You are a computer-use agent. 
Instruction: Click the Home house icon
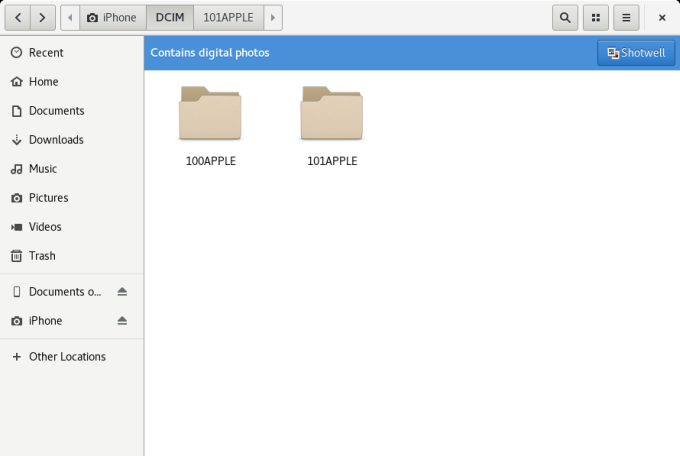16,82
